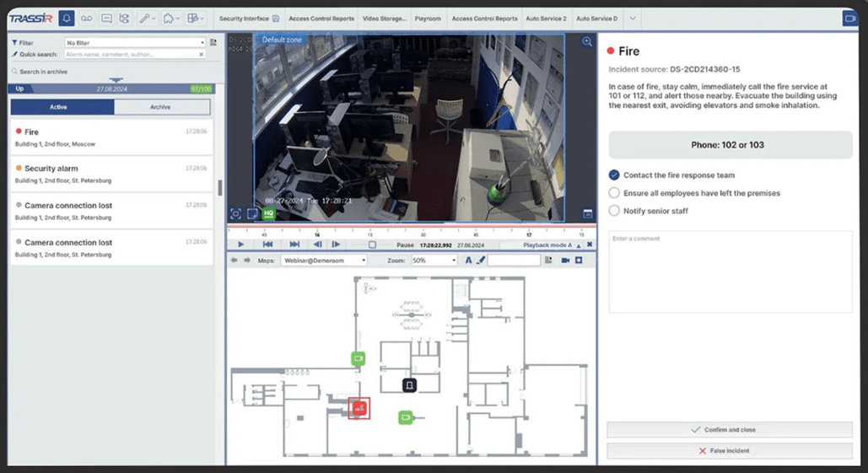Click the red fire sensor on map
The width and height of the screenshot is (868, 473).
(359, 408)
